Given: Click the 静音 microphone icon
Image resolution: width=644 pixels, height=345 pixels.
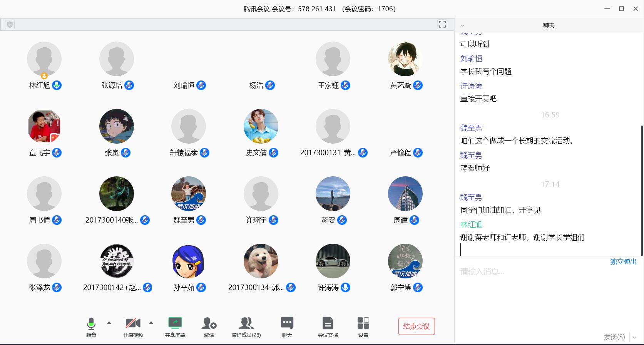Looking at the screenshot, I should 91,324.
